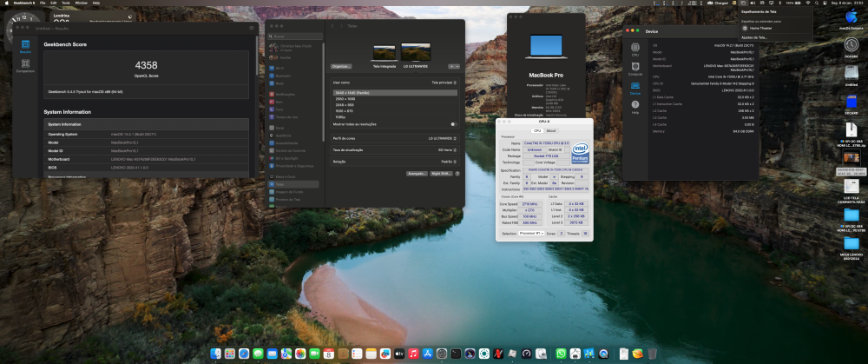Switch to About tab in CPU-X

point(551,131)
